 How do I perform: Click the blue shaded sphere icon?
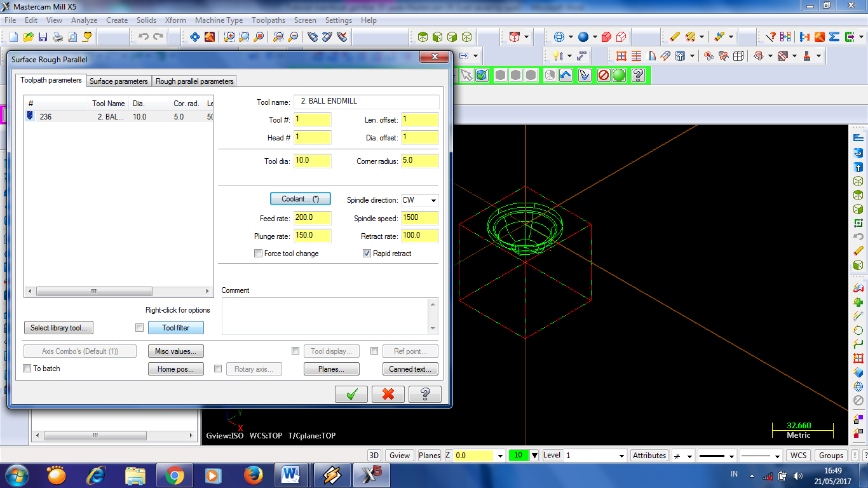click(583, 37)
